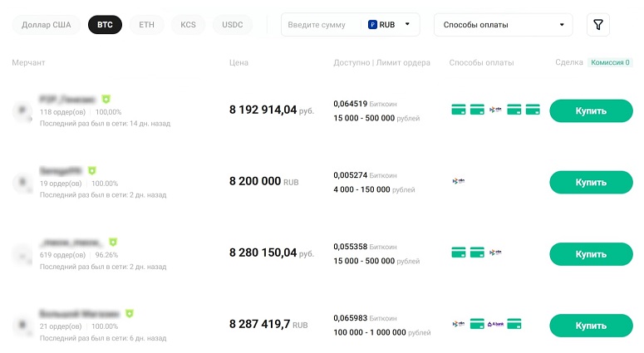644x353 pixels.
Task: Click the Доступно | Лимит ордера header
Action: [382, 62]
